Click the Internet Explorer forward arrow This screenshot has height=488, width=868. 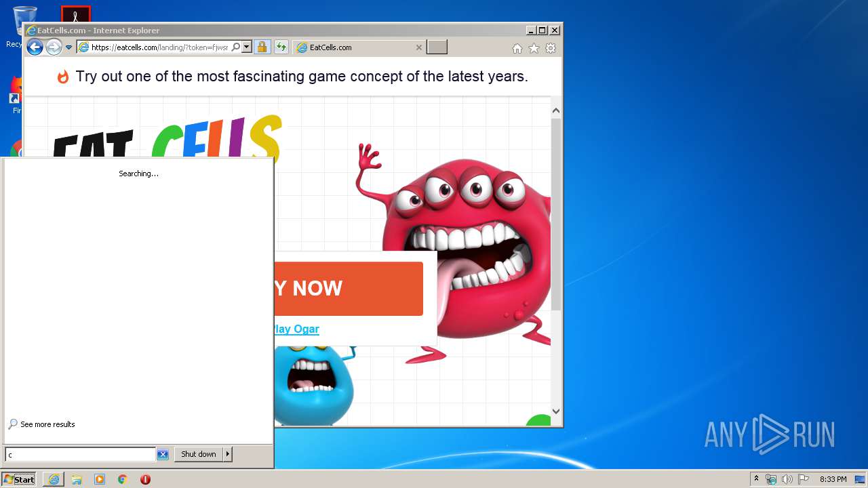tap(54, 47)
